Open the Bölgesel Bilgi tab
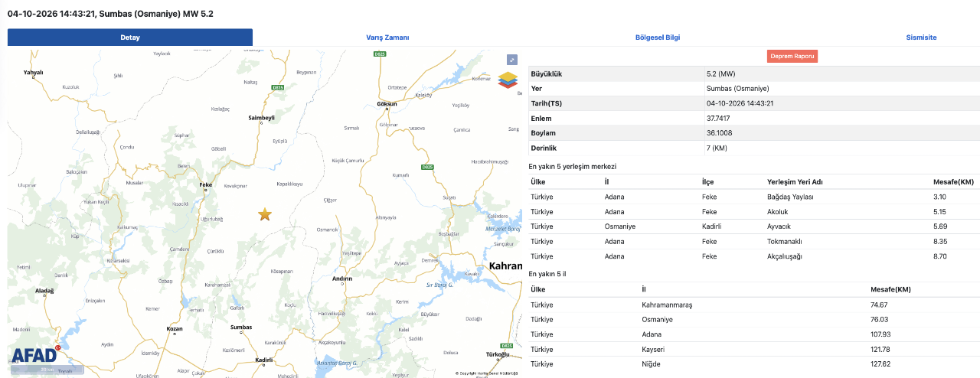The height and width of the screenshot is (378, 980). click(x=658, y=37)
